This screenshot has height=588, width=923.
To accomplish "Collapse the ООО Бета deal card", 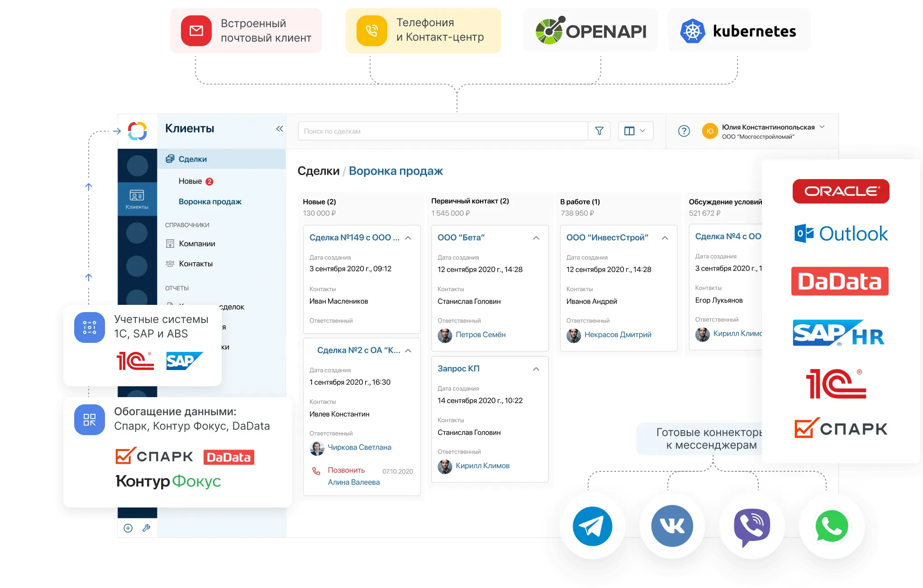I will click(536, 237).
